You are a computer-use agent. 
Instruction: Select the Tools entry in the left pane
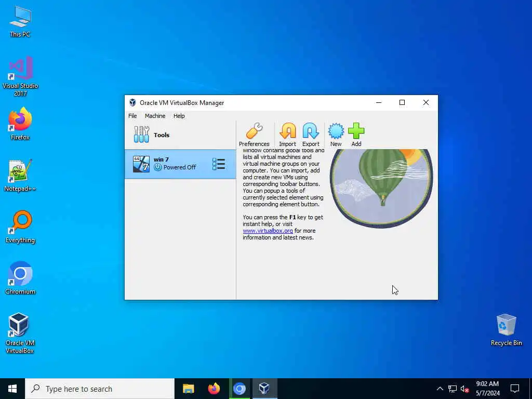coord(180,135)
